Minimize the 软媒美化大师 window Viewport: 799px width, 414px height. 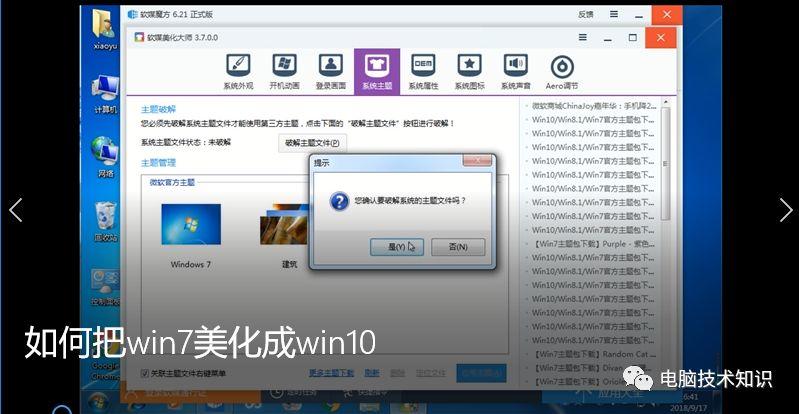coord(607,37)
